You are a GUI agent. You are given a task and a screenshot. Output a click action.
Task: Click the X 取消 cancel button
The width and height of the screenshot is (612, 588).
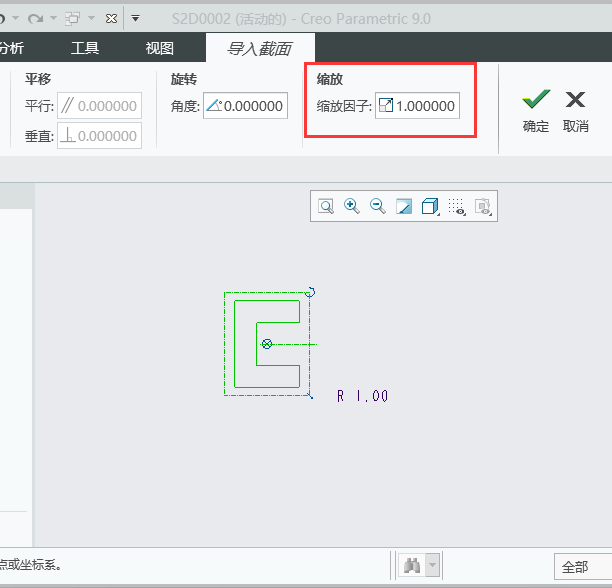(x=575, y=111)
